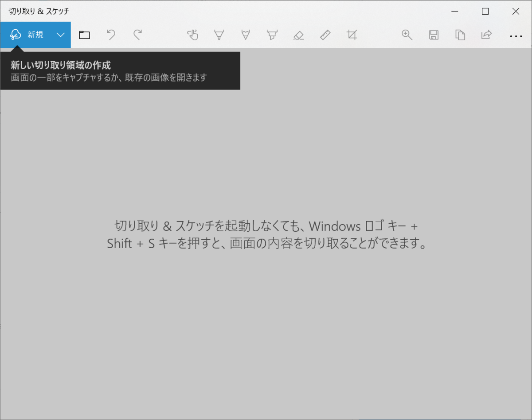
Task: Open the ruler tool
Action: [x=325, y=35]
